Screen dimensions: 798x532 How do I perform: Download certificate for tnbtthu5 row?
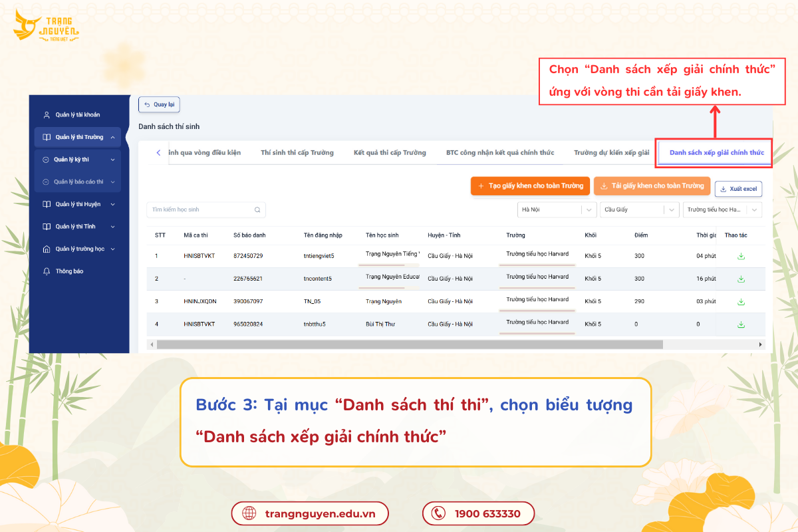[741, 325]
